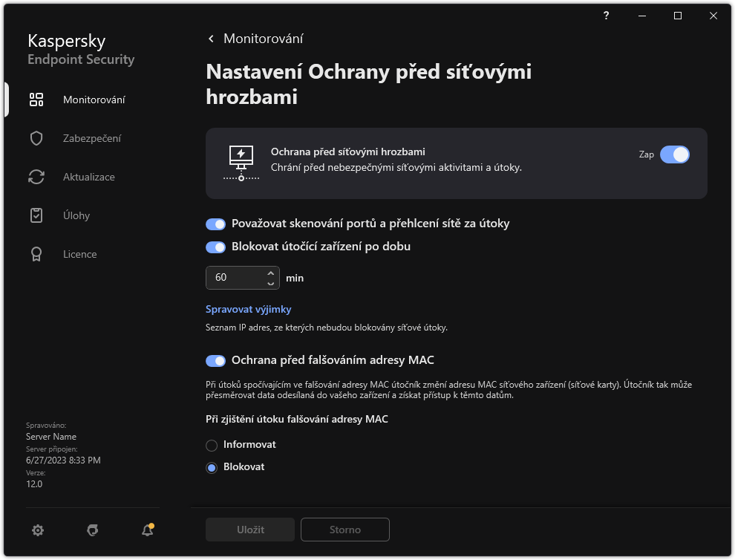Open notifications via the bell icon
Viewport: 735px width, 560px height.
[x=147, y=530]
